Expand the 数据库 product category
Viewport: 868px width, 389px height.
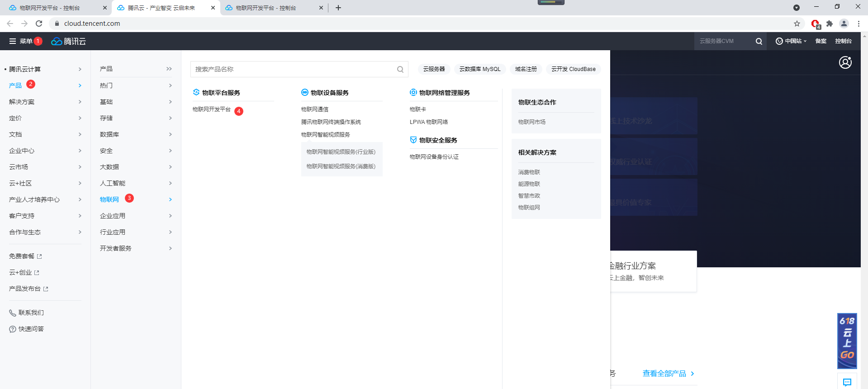pos(136,134)
